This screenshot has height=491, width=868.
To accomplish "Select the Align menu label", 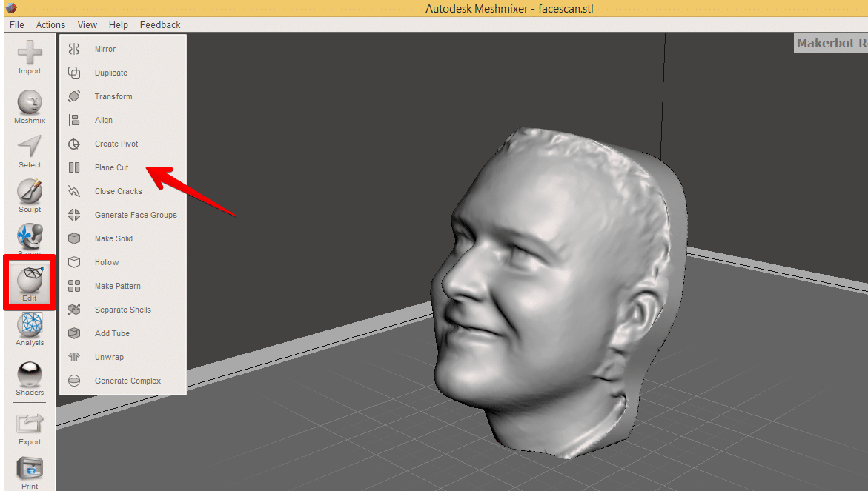I will coord(104,120).
